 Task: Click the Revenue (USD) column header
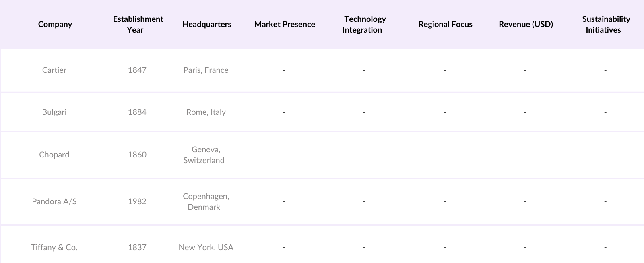(x=526, y=24)
